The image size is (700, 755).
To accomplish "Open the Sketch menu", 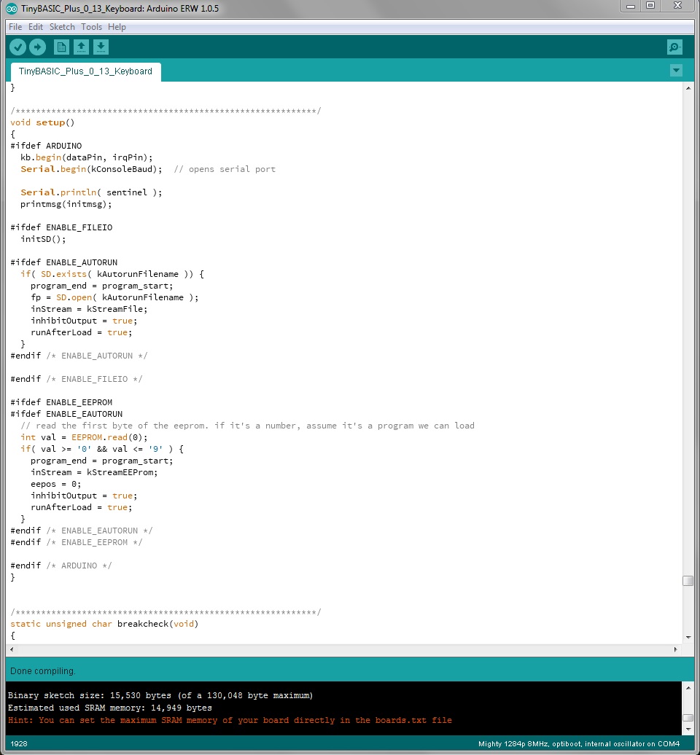I will click(x=62, y=26).
